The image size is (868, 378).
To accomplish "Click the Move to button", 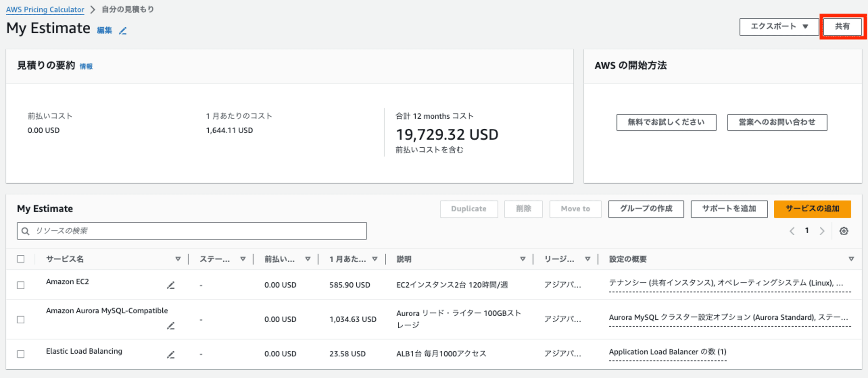I will [575, 209].
